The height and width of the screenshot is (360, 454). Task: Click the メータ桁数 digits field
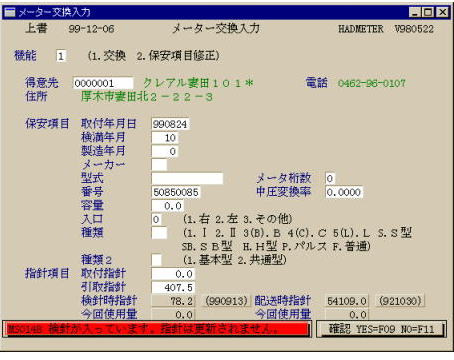(x=330, y=178)
